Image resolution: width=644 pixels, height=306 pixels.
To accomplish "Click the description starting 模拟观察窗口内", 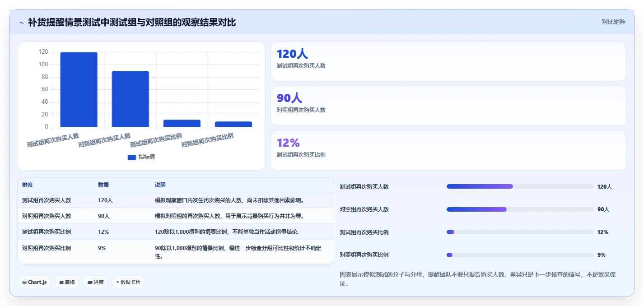I will 230,200.
